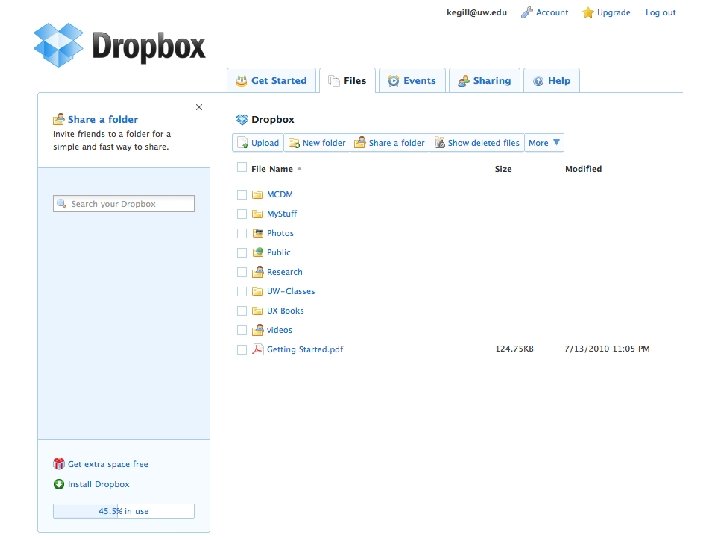Screen dimensions: 720x540
Task: Click the MyStuff folder icon
Action: [258, 214]
